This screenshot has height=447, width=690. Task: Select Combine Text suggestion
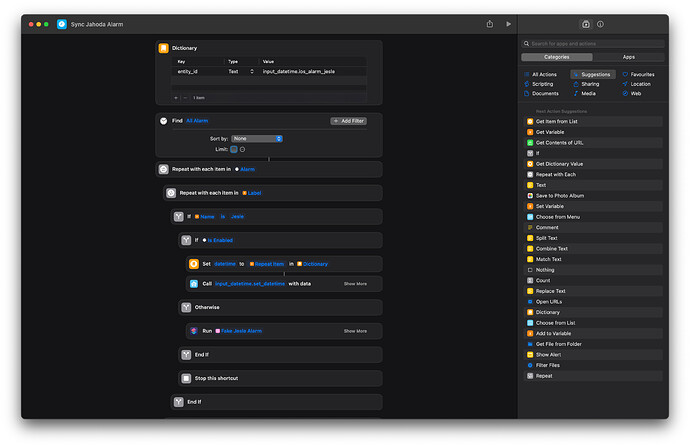tap(594, 249)
